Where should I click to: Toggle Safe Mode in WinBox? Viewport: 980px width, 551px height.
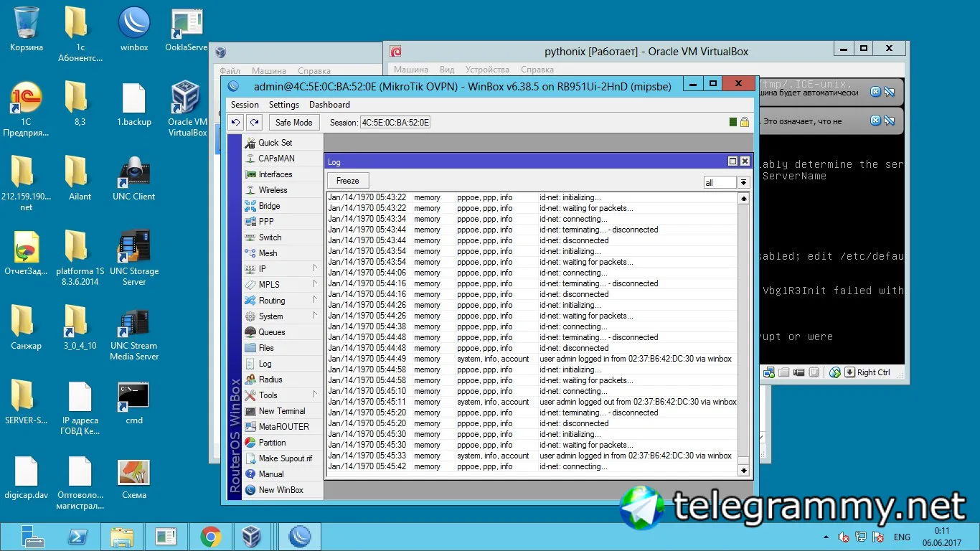pyautogui.click(x=294, y=123)
